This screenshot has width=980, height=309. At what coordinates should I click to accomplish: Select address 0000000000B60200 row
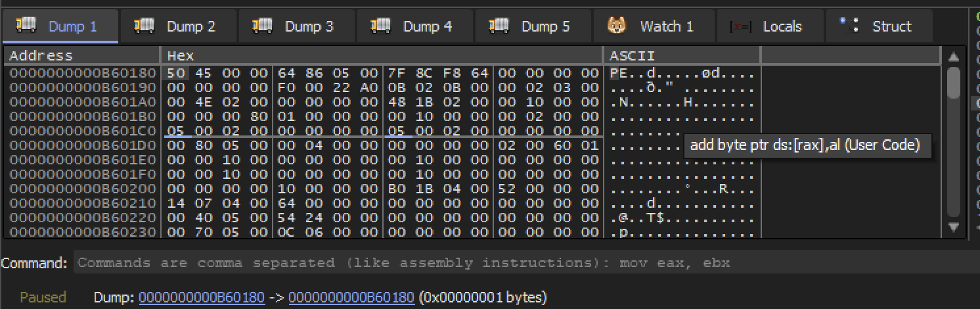[x=82, y=189]
